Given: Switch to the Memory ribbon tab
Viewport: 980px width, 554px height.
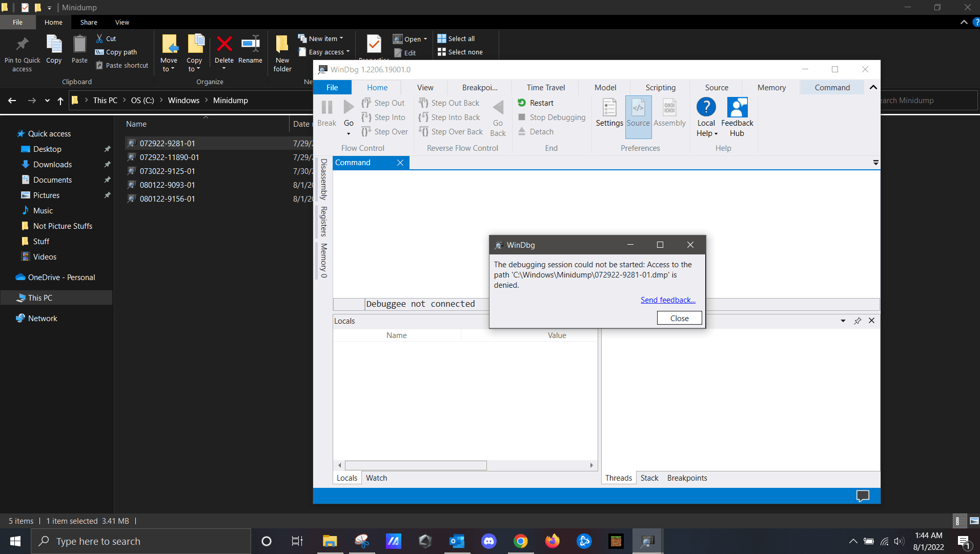Looking at the screenshot, I should point(771,88).
